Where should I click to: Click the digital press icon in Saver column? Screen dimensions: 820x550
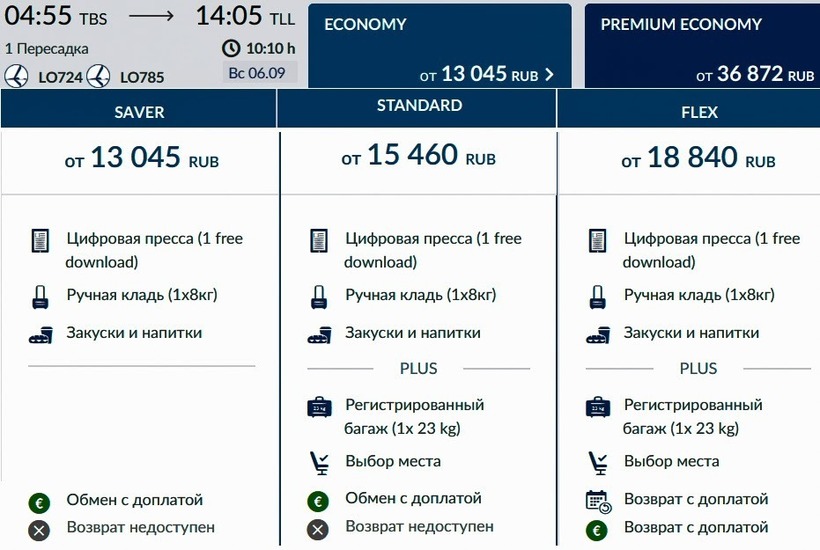40,240
